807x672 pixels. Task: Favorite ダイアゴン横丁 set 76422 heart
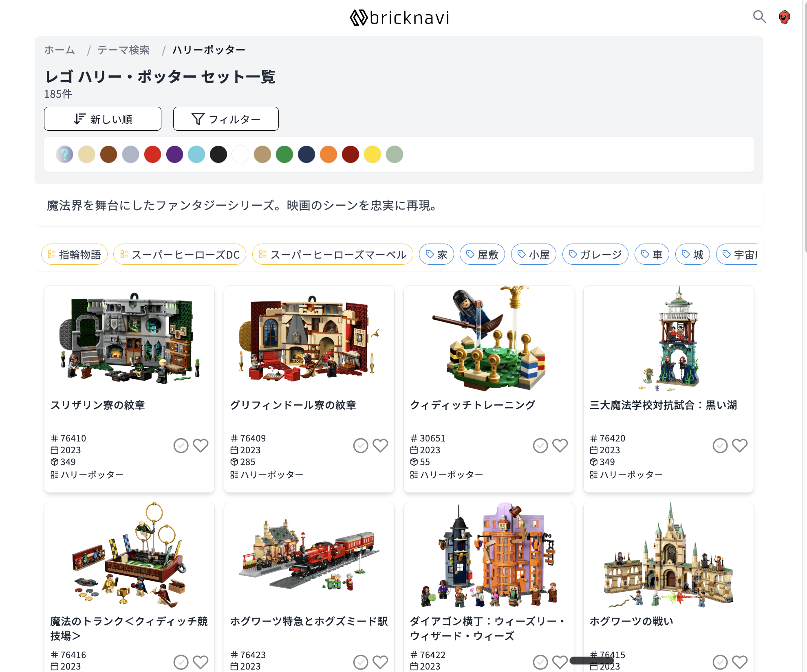[560, 662]
